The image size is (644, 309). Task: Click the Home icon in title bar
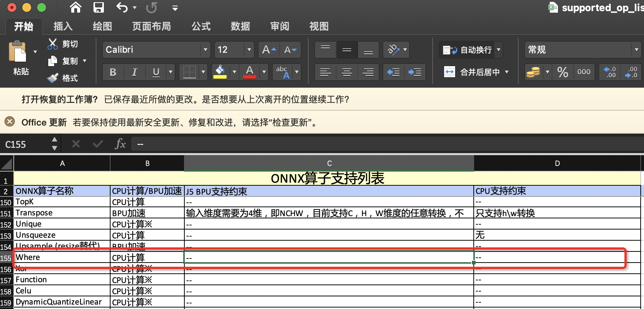click(76, 7)
